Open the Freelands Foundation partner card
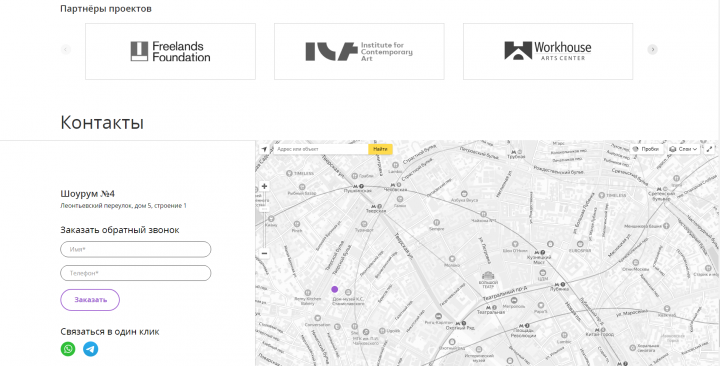The image size is (720, 366). 170,51
